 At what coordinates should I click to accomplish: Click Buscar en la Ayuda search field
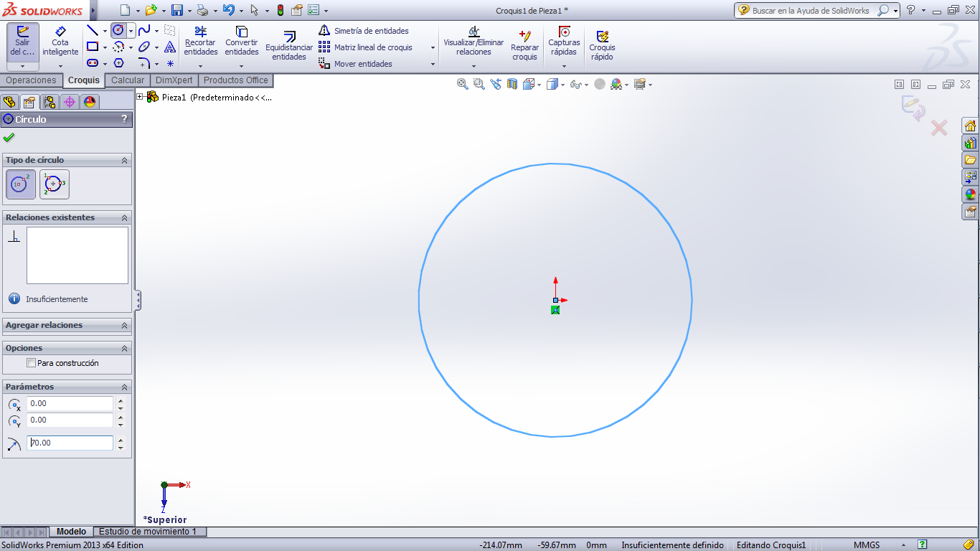pyautogui.click(x=811, y=11)
